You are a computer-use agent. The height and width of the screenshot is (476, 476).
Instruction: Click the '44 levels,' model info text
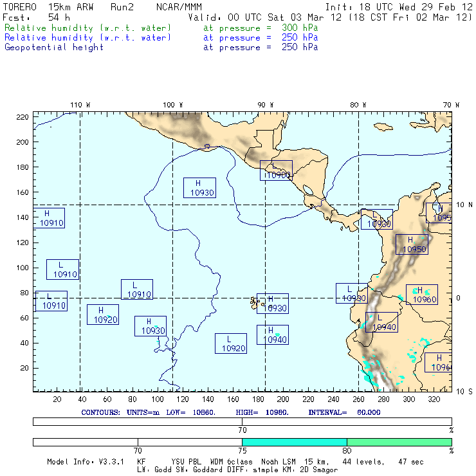[363, 462]
